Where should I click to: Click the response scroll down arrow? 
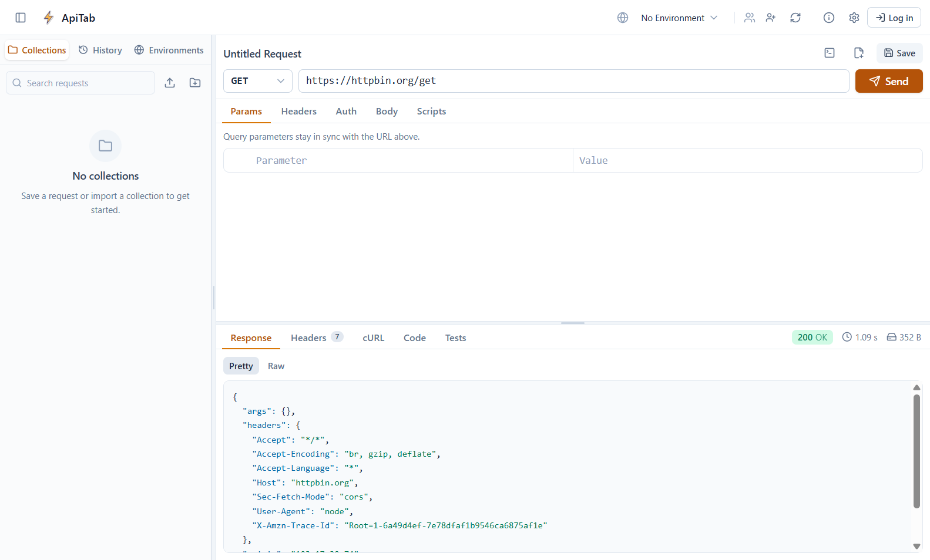[x=916, y=546]
